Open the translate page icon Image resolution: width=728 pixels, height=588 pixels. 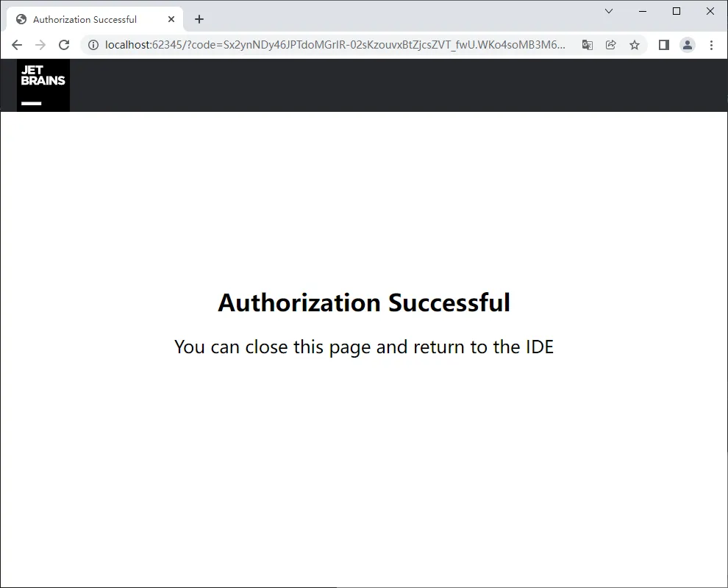pos(588,45)
